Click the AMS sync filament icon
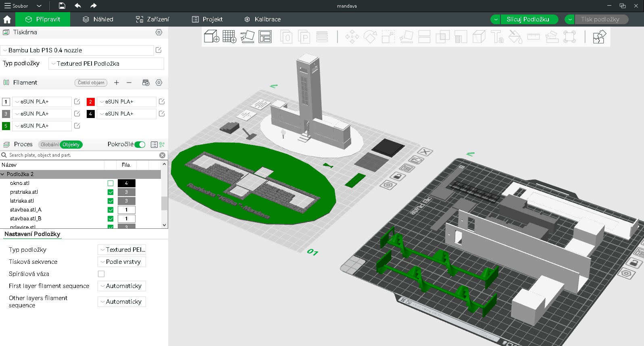This screenshot has height=346, width=644. click(146, 83)
